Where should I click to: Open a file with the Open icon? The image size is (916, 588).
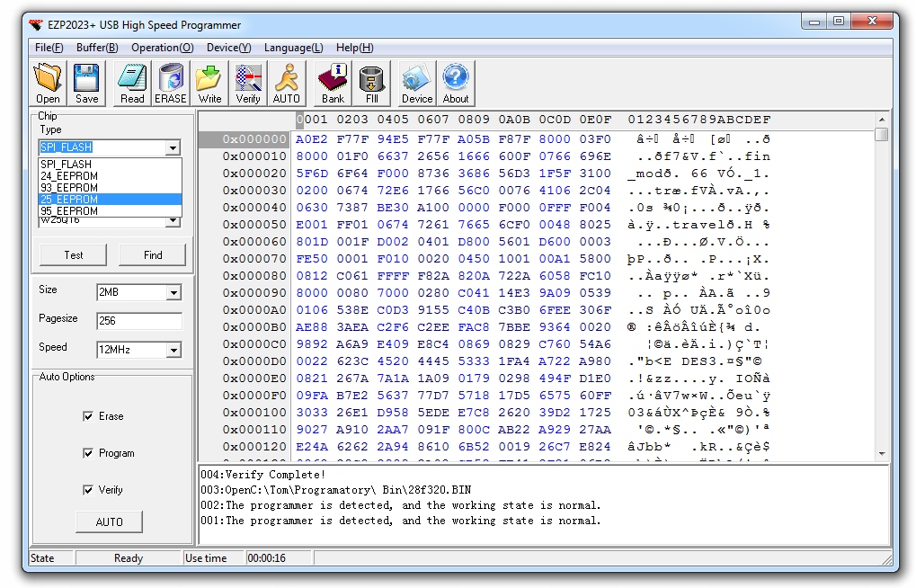[x=47, y=82]
